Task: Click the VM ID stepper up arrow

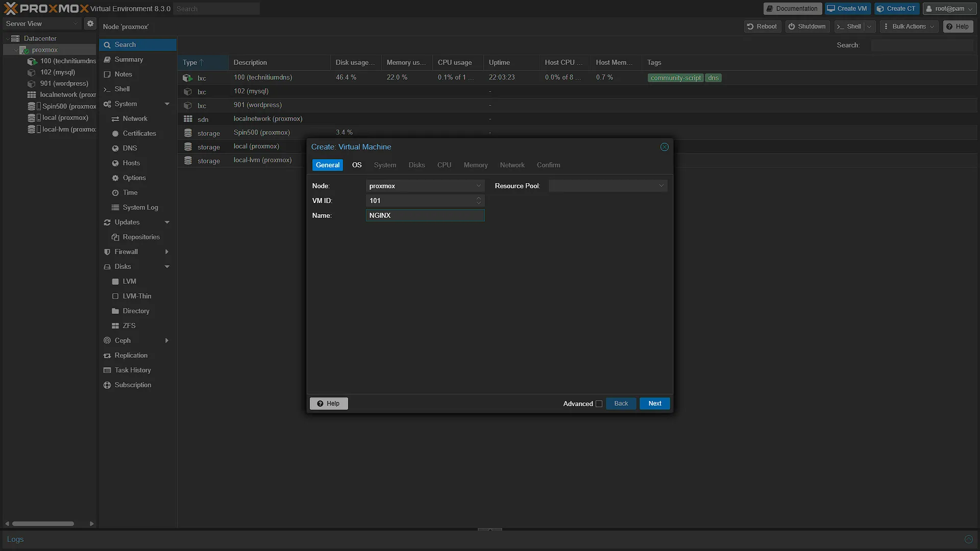Action: coord(479,198)
